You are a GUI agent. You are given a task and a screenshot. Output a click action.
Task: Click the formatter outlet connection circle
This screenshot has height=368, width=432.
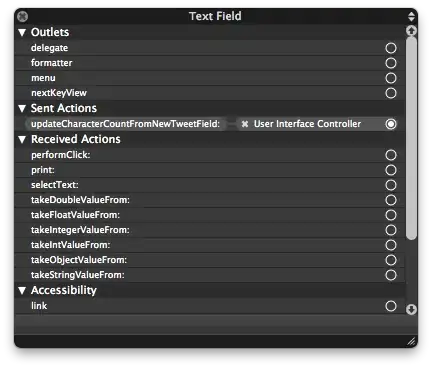391,63
